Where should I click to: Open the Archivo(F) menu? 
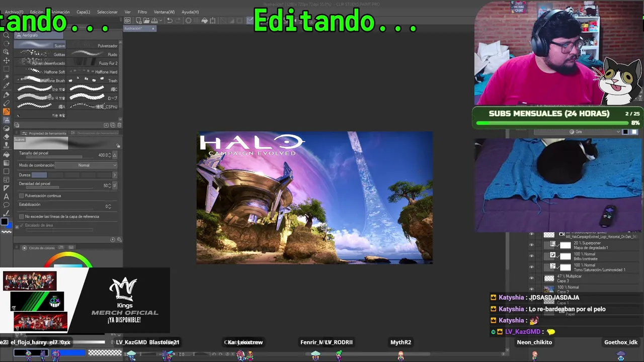tap(14, 12)
